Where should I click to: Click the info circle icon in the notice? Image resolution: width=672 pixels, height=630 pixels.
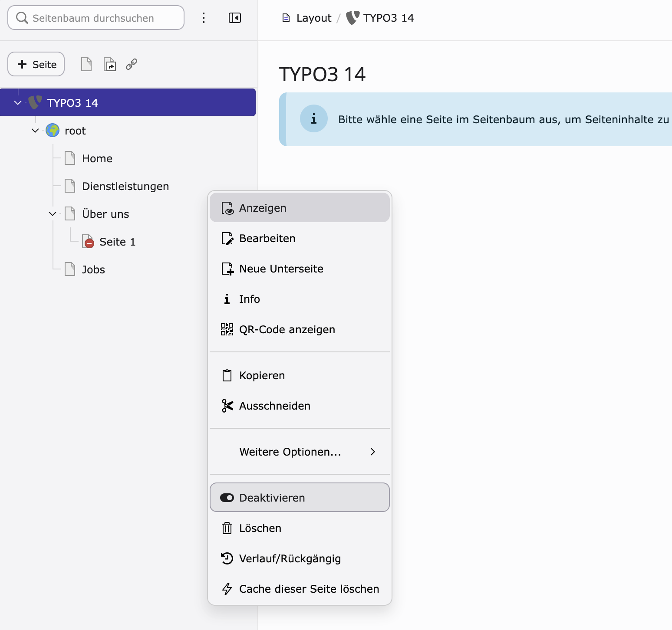pos(314,118)
